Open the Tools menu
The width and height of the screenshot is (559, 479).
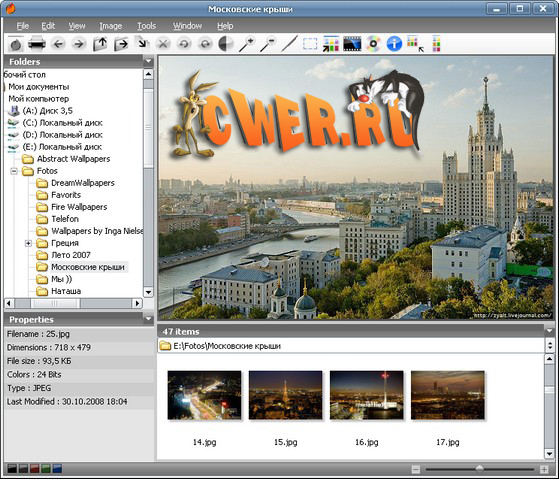tap(147, 26)
